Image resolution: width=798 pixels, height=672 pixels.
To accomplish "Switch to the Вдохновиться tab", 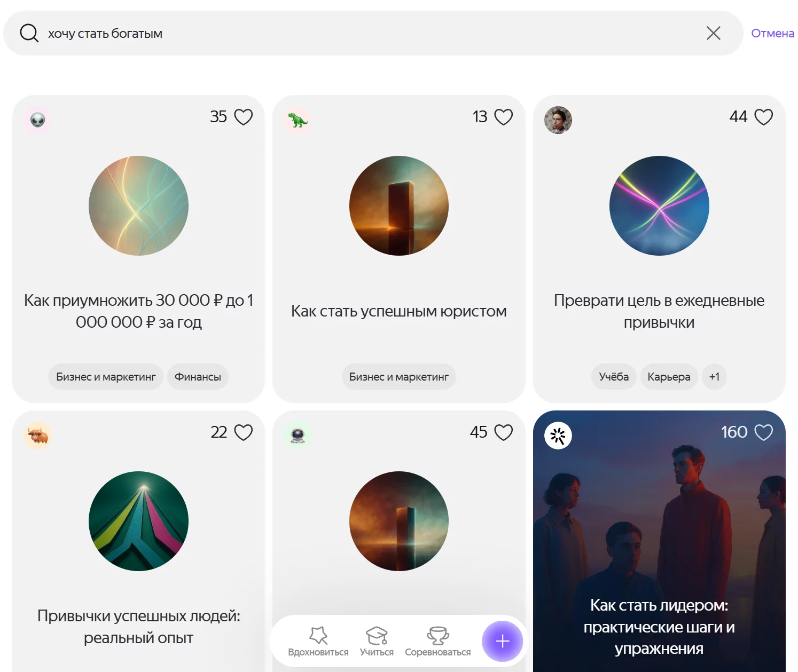I will tap(318, 641).
